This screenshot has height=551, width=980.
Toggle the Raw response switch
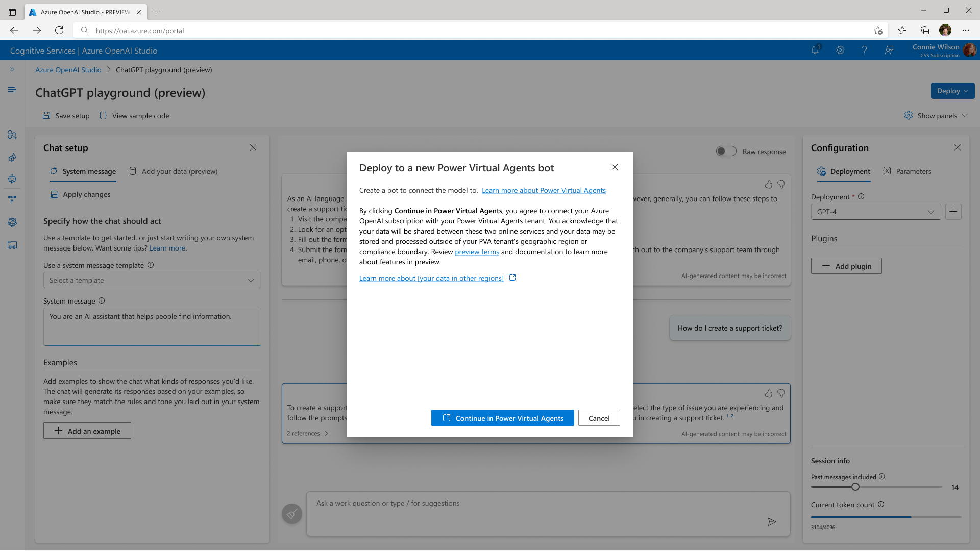coord(726,152)
